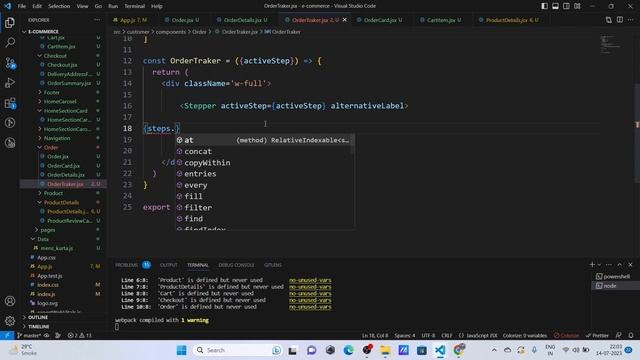This screenshot has height=360, width=640.
Task: Open menu_kurta.js in explorer tree
Action: (56, 248)
